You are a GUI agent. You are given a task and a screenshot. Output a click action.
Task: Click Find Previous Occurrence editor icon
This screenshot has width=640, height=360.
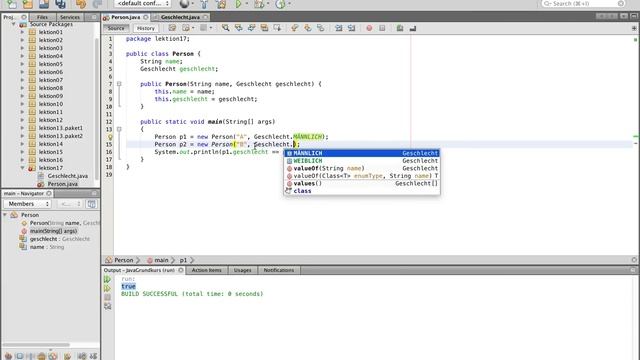(238, 28)
